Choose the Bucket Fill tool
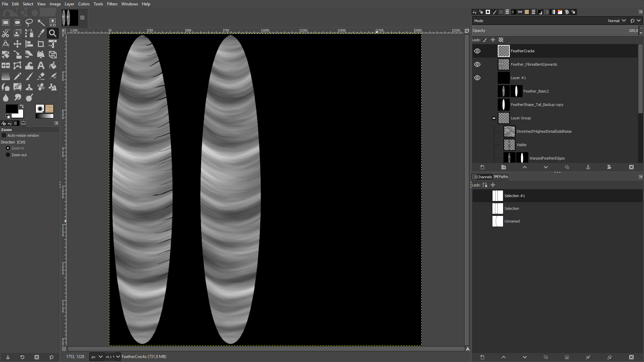The width and height of the screenshot is (644, 362). [53, 66]
